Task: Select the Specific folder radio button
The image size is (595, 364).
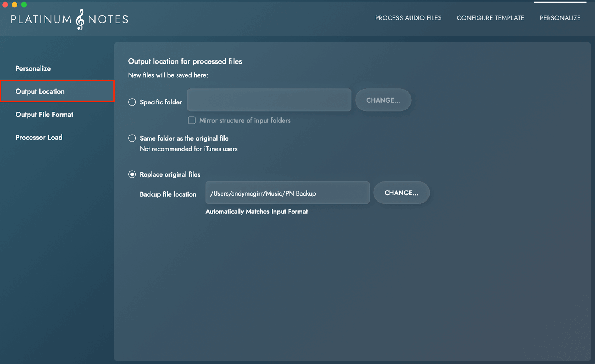Action: coord(132,102)
